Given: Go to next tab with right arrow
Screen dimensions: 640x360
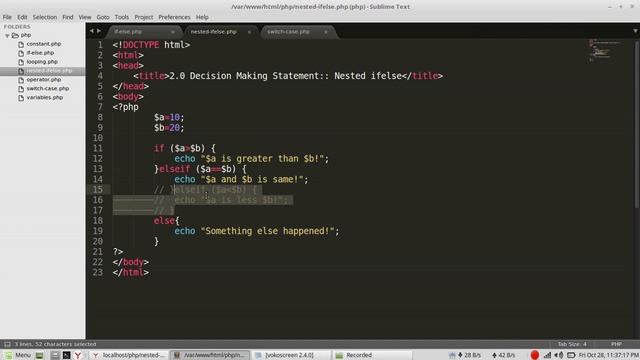Looking at the screenshot, I should 99,31.
